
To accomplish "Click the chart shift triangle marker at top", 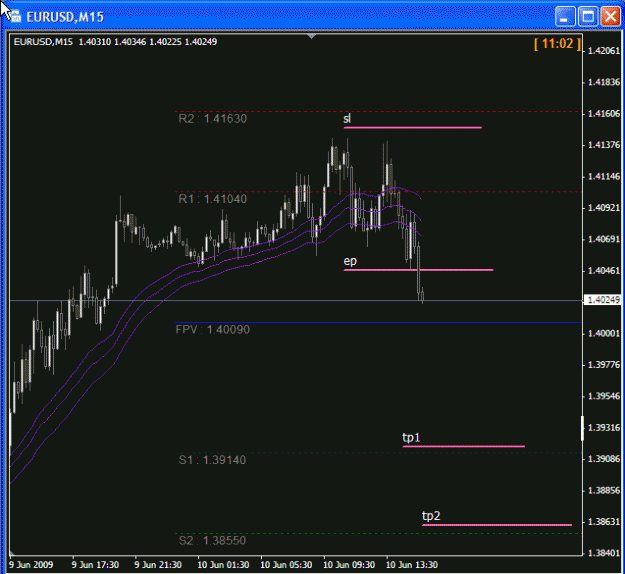I will 312,36.
